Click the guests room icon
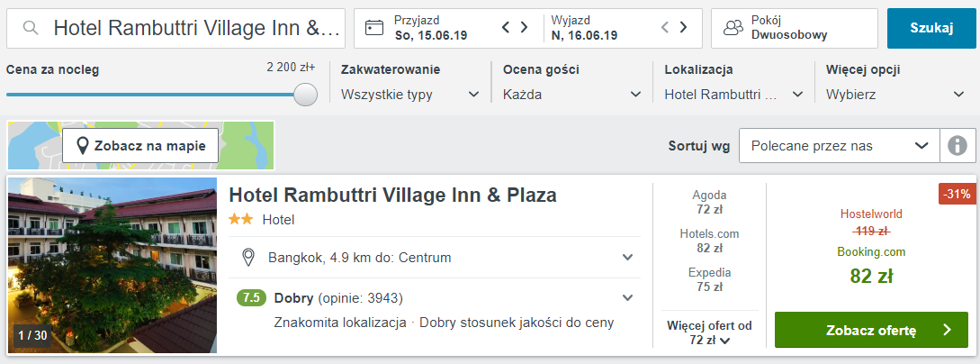This screenshot has height=364, width=980. [733, 28]
